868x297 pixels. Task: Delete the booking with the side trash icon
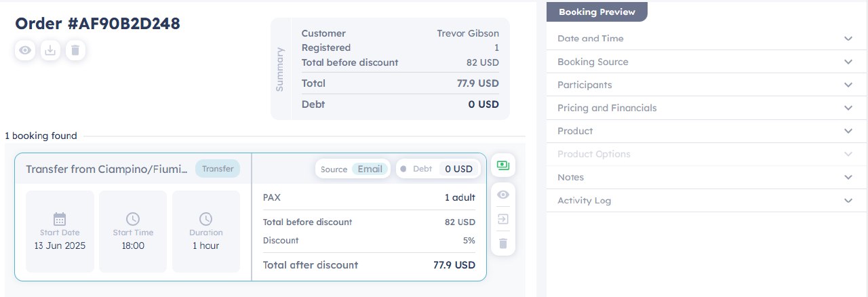(503, 243)
